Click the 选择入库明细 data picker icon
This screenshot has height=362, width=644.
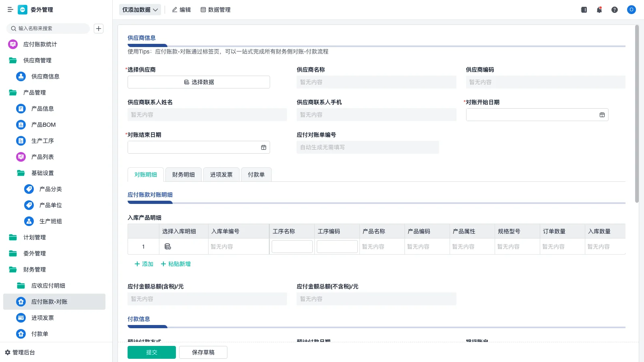pyautogui.click(x=168, y=247)
